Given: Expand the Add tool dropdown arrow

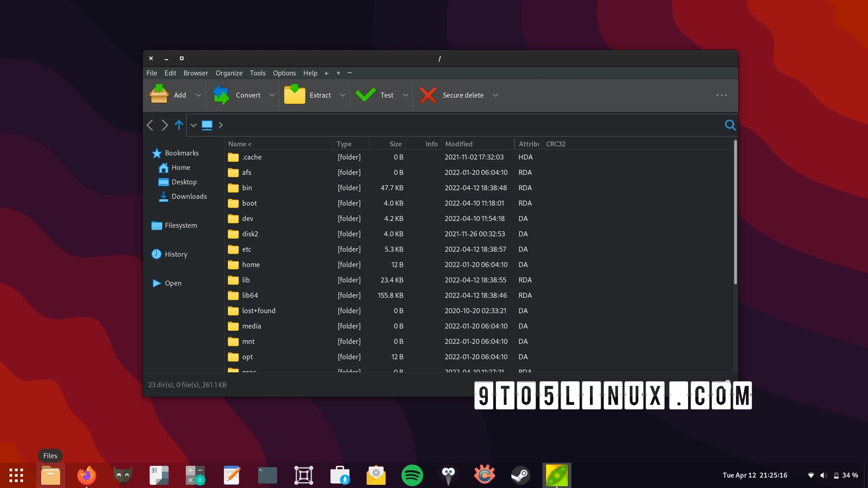Looking at the screenshot, I should (198, 95).
